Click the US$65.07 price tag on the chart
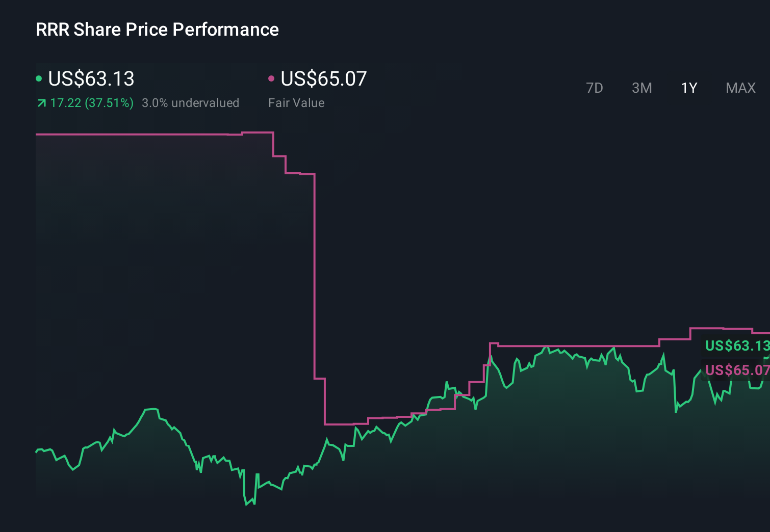Screen dimensions: 770x532 (x=736, y=370)
